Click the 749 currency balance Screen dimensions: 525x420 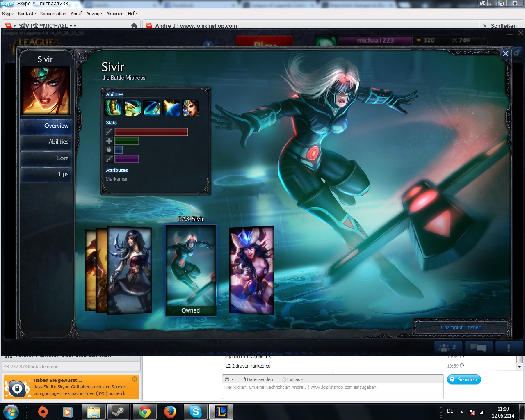(x=461, y=40)
